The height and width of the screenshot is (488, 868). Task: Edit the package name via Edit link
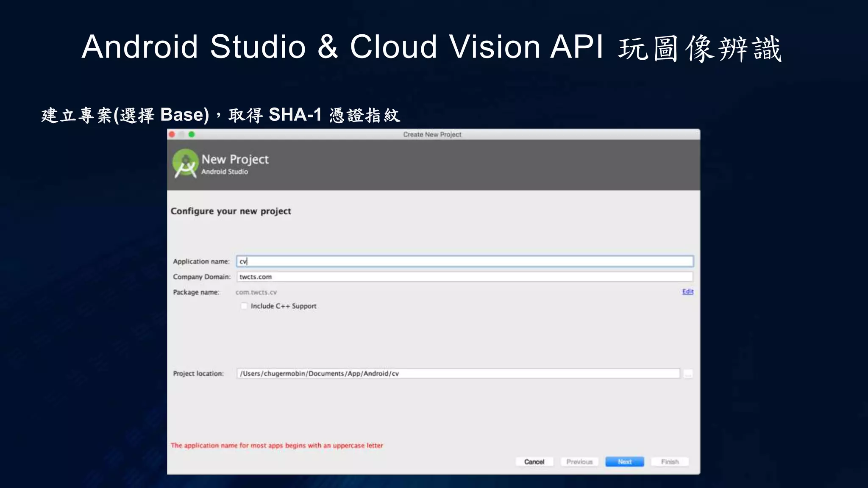point(688,291)
